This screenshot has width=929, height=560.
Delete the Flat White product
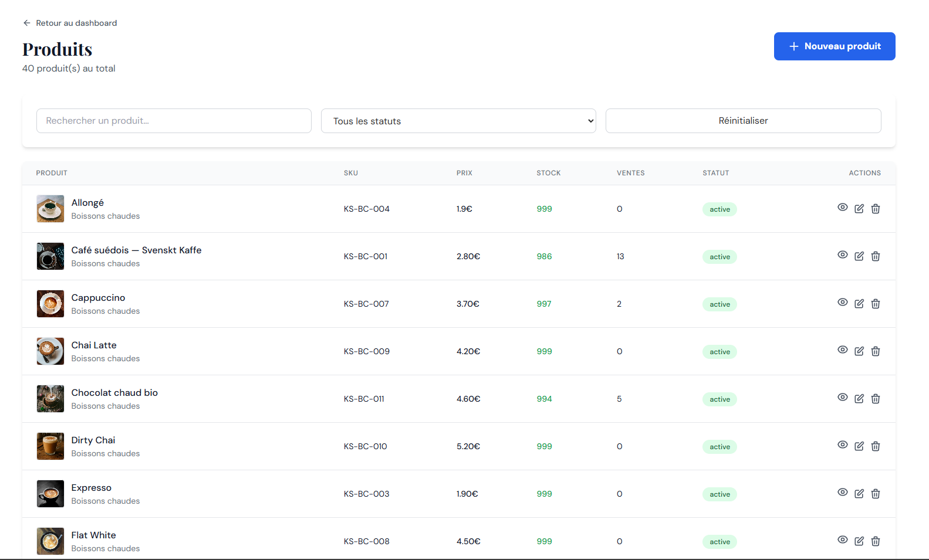click(x=876, y=541)
